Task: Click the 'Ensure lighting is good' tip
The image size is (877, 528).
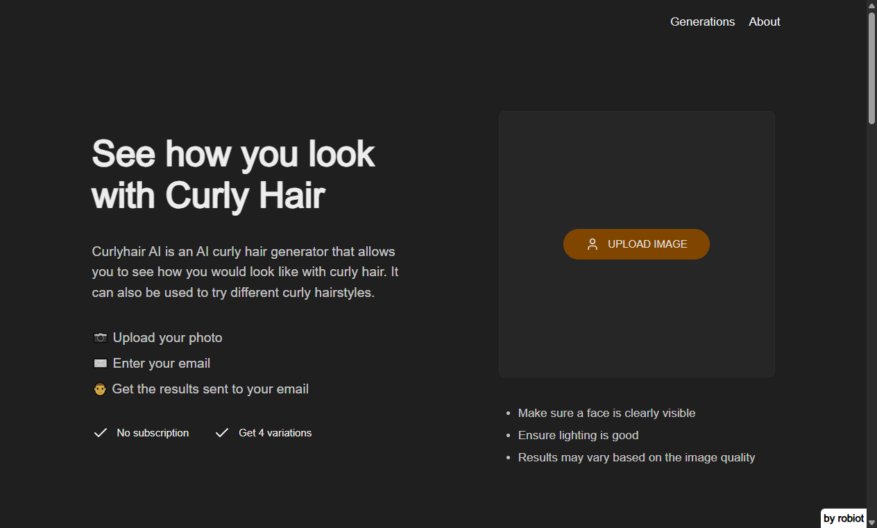Action: tap(578, 435)
